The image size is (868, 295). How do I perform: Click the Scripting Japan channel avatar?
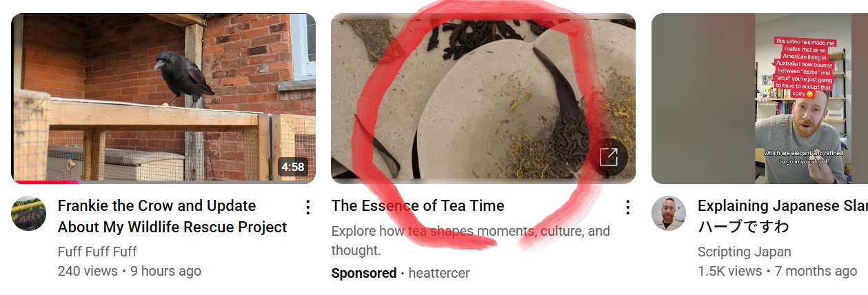coord(669,214)
